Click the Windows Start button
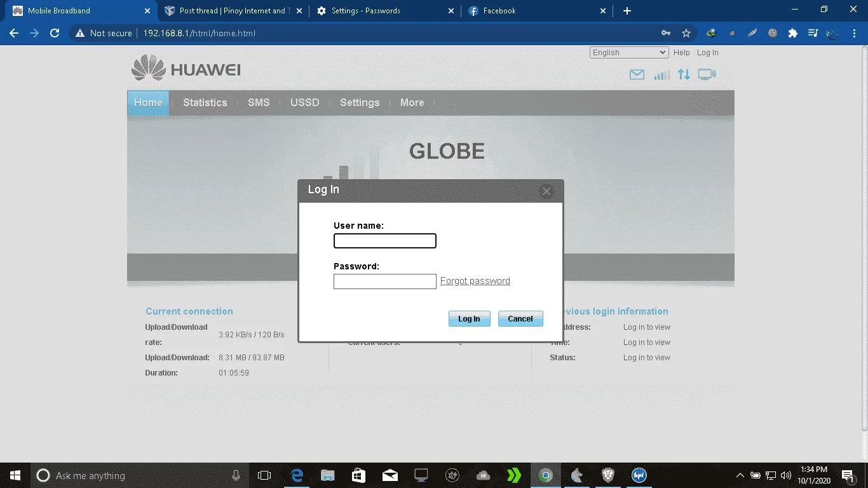 [x=15, y=475]
